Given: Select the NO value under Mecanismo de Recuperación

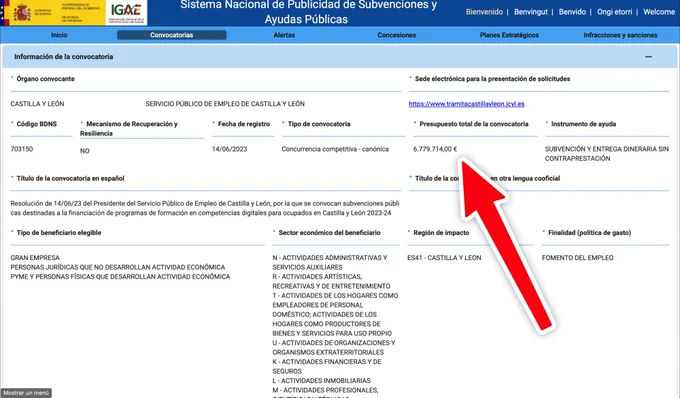Looking at the screenshot, I should (x=85, y=151).
